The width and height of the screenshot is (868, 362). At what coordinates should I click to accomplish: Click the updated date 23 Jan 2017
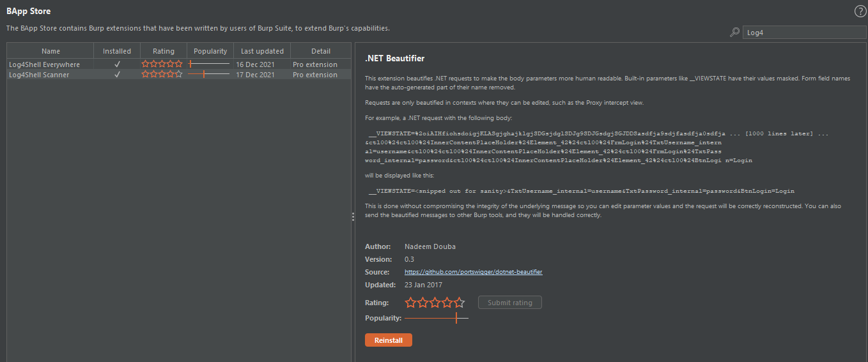(423, 285)
